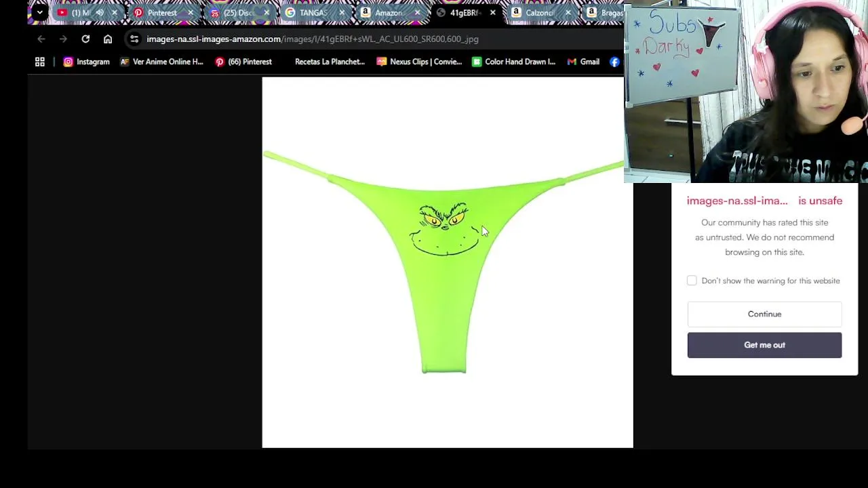Screen dimensions: 868x488
Task: Close the YouTube tab
Action: [115, 12]
